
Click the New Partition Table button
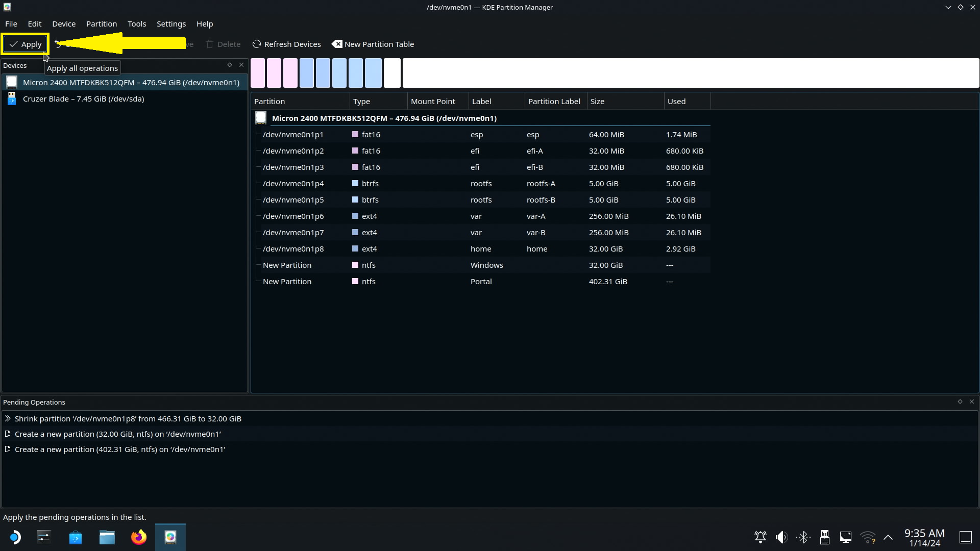point(373,44)
